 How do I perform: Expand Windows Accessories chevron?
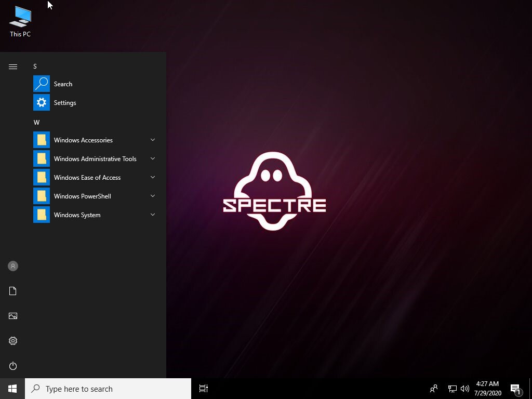(x=153, y=140)
